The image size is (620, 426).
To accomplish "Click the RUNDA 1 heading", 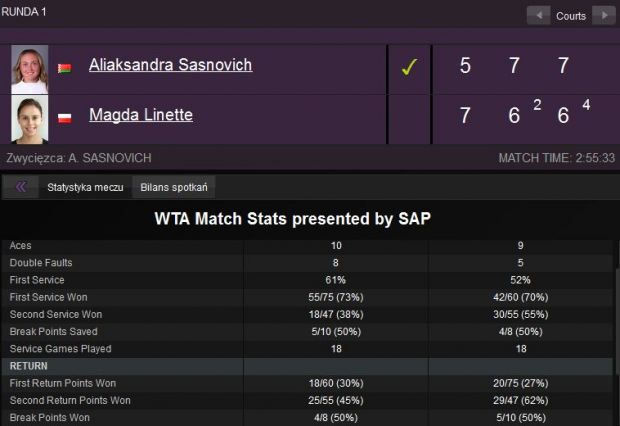I will click(x=24, y=12).
